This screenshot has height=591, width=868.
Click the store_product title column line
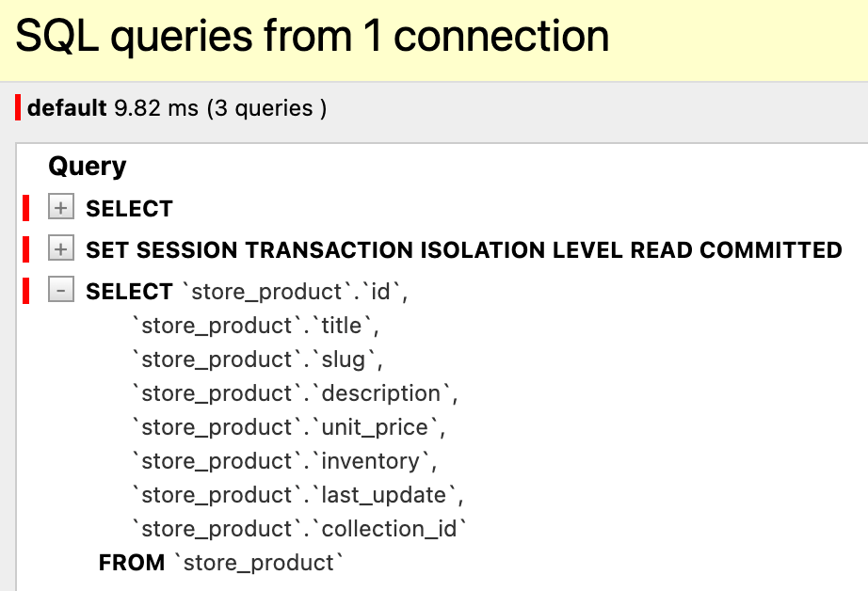pos(255,326)
